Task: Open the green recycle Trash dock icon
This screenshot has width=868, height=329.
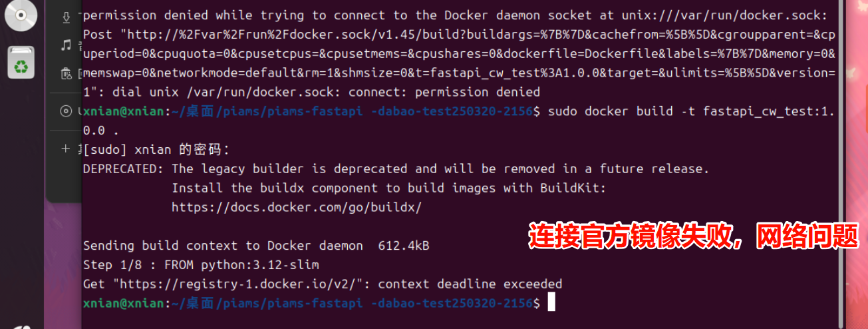Action: (x=21, y=63)
